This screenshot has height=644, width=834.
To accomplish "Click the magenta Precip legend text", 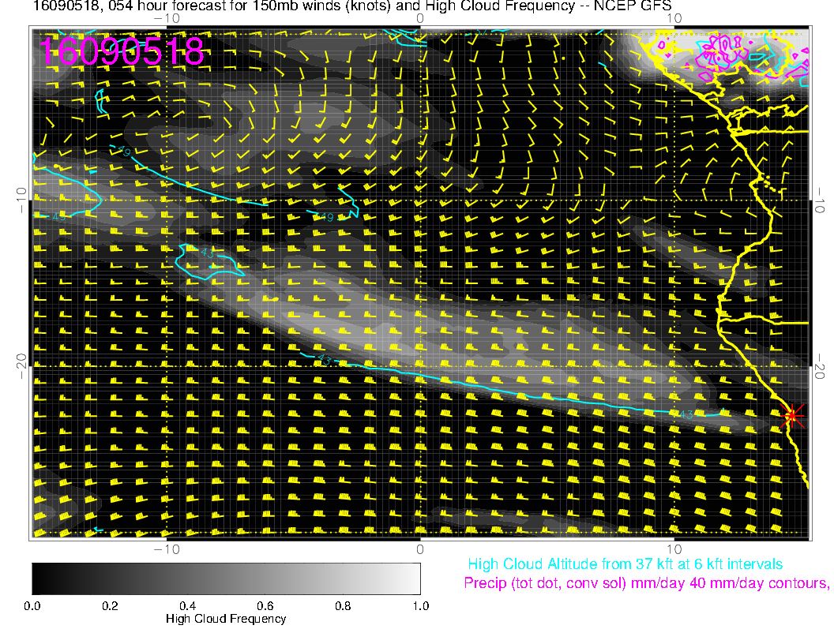I will [x=646, y=583].
